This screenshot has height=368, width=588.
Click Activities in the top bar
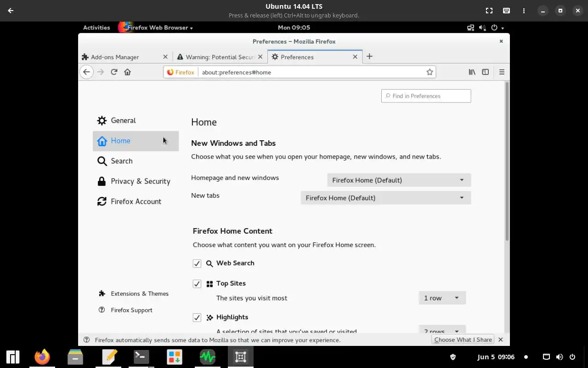tap(96, 28)
